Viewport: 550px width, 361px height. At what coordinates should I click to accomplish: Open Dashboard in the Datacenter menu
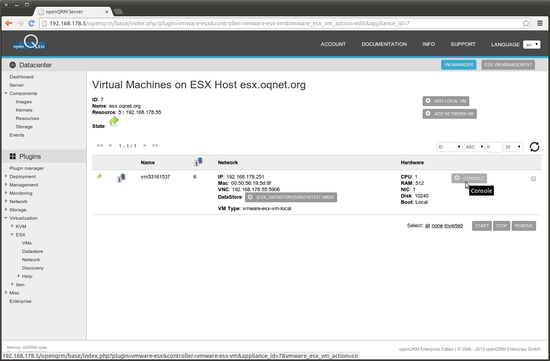pyautogui.click(x=21, y=76)
